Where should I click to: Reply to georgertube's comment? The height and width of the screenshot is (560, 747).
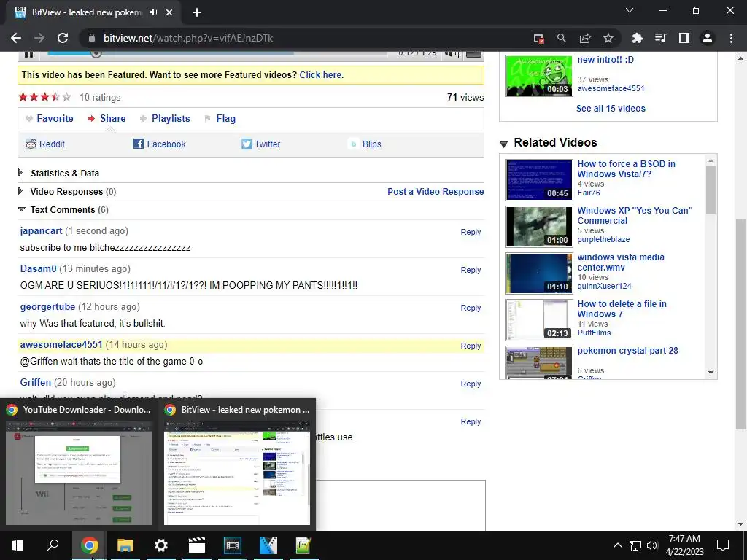[471, 308]
